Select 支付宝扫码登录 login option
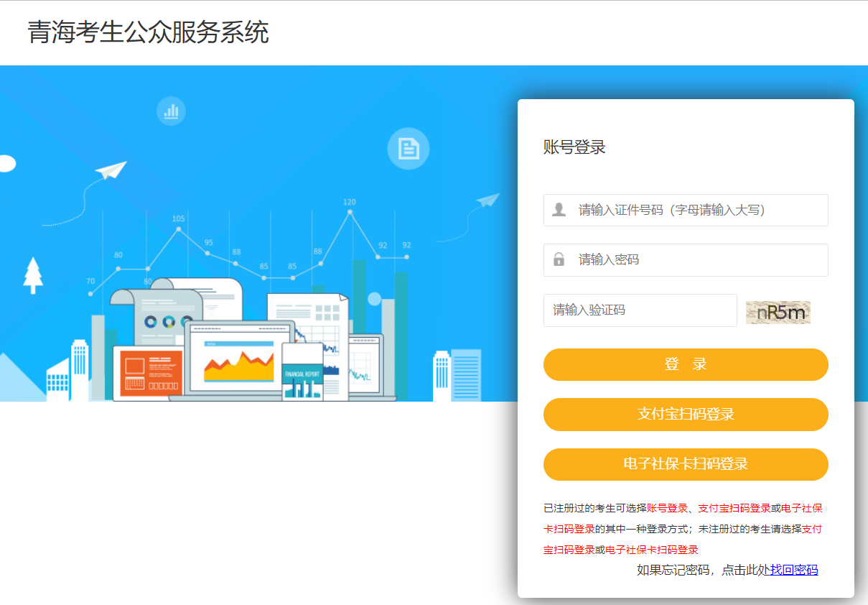 pos(686,415)
